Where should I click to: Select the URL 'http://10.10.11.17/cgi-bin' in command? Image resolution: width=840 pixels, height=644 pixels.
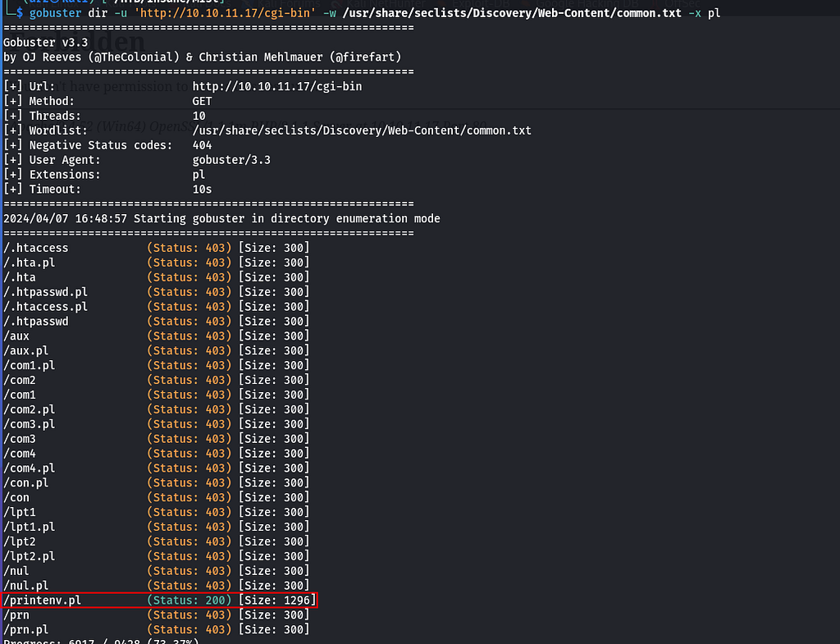225,13
